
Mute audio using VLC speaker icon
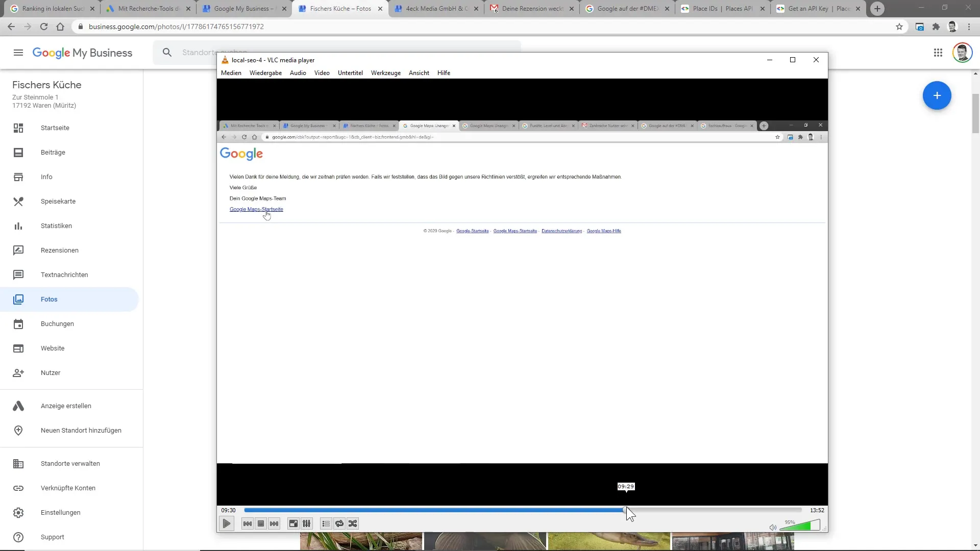pyautogui.click(x=773, y=528)
